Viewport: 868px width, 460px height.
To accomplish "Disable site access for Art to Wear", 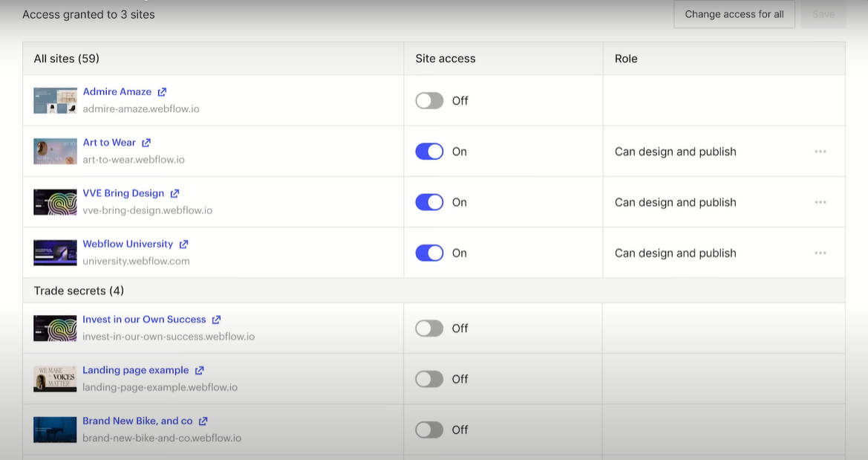I will (x=430, y=152).
